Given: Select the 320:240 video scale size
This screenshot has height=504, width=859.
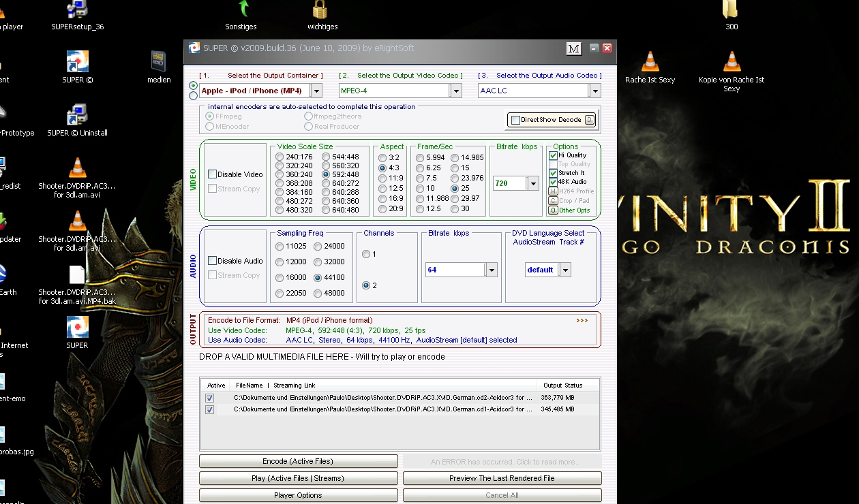Looking at the screenshot, I should click(x=280, y=166).
